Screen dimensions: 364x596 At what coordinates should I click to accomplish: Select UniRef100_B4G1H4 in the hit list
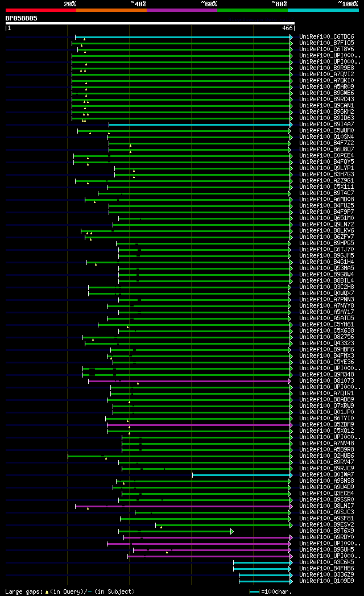point(326,262)
